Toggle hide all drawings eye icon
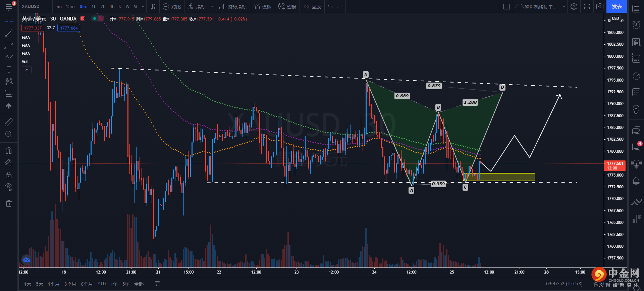Screen dimensions: 644x291 tap(9, 187)
